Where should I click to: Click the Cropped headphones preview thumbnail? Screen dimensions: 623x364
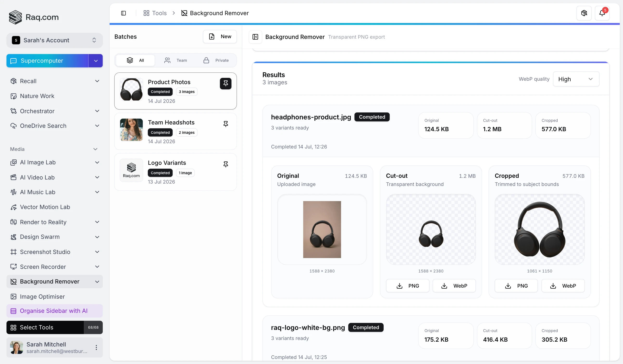(x=539, y=229)
